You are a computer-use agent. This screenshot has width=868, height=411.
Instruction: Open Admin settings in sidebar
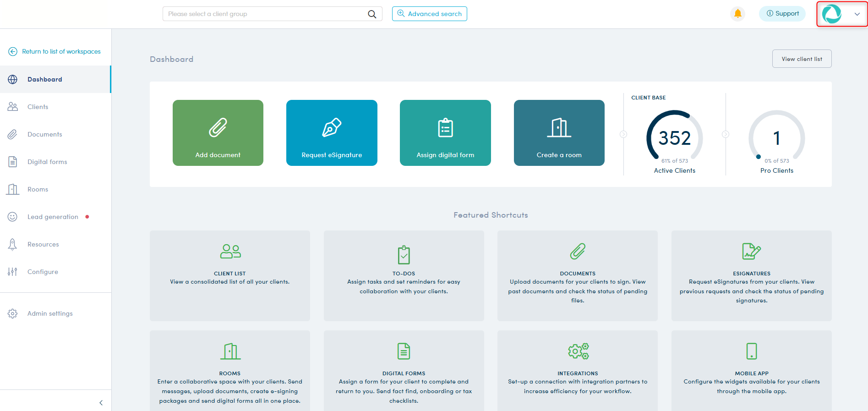[x=50, y=313]
